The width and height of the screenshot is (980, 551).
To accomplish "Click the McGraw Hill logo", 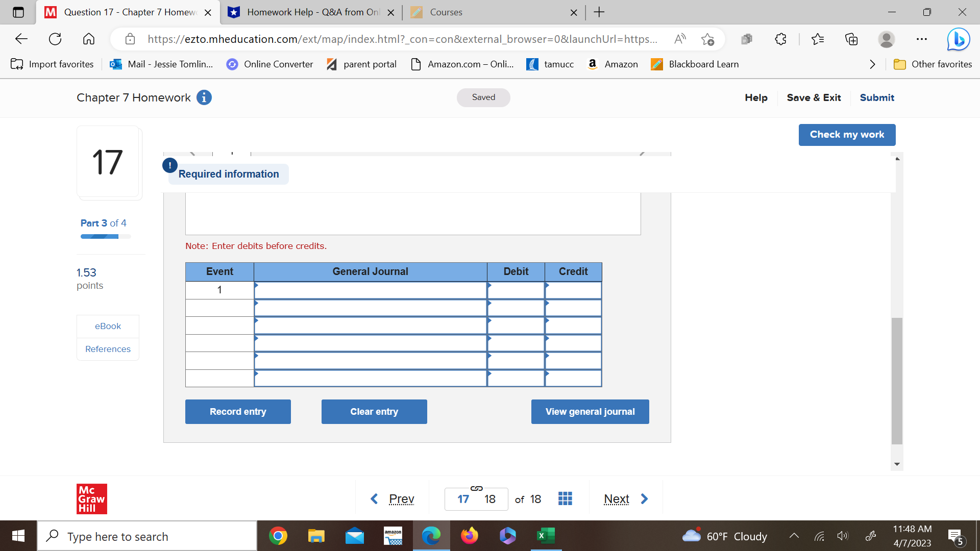I will (x=91, y=499).
